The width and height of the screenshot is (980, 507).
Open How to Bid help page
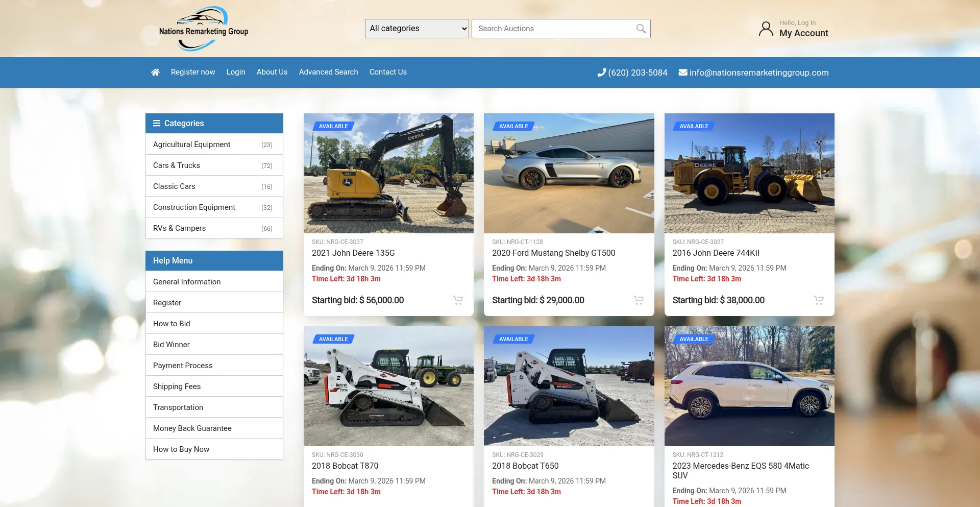click(214, 324)
